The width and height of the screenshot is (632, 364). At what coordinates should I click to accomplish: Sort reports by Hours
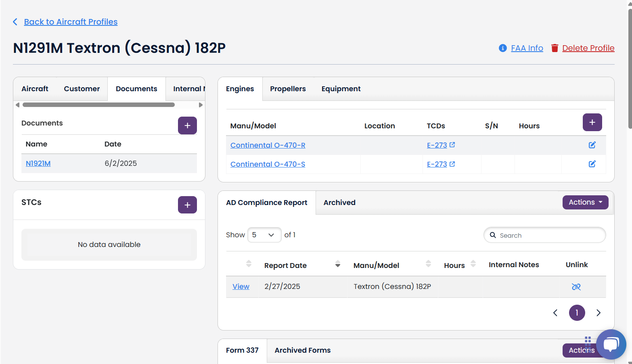473,264
